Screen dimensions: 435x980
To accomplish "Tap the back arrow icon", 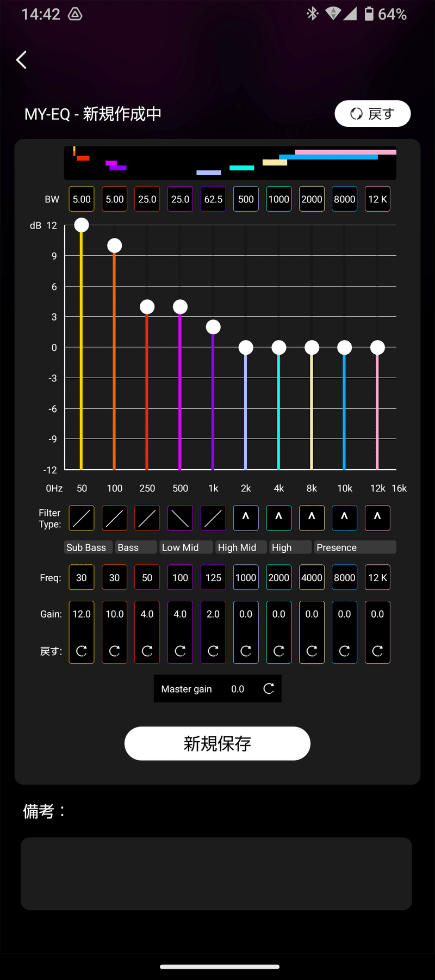I will (x=22, y=60).
